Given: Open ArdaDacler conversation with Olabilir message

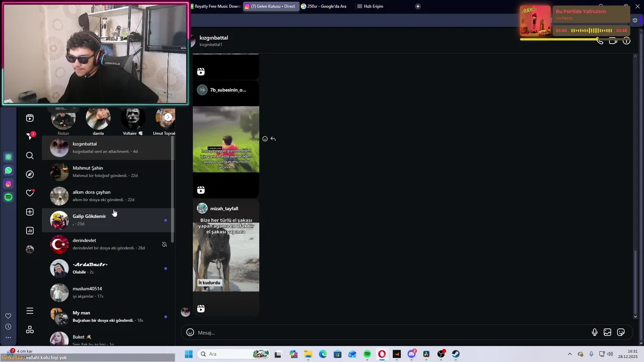Looking at the screenshot, I should 108,268.
